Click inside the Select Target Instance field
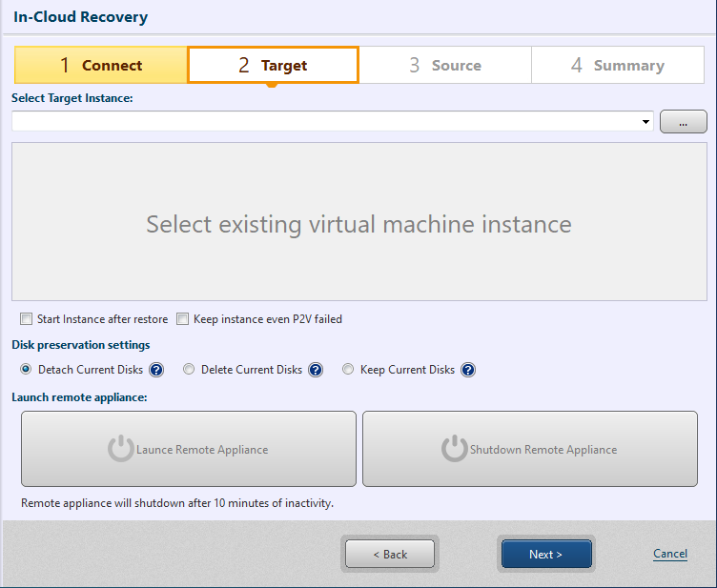717x588 pixels. (324, 122)
